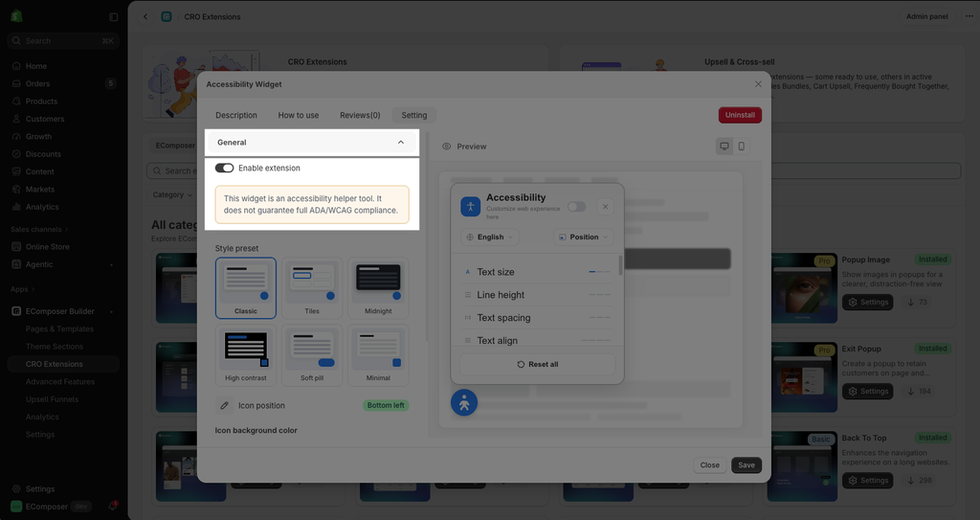Open Settings for Popup Image extension
This screenshot has height=520, width=980.
coord(867,303)
